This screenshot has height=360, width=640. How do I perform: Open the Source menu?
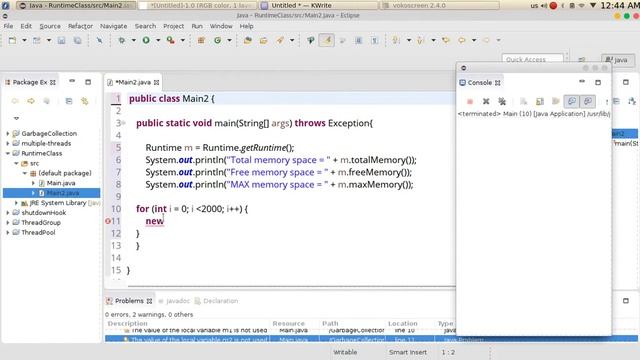coord(50,26)
